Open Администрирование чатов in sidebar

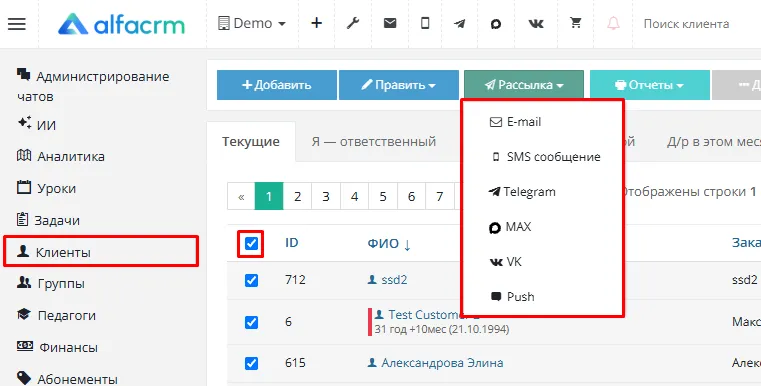93,86
